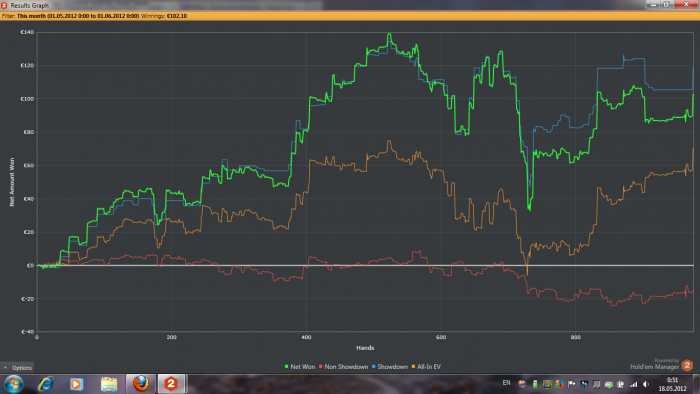Toggle the Non Showdown legend entry

343,366
